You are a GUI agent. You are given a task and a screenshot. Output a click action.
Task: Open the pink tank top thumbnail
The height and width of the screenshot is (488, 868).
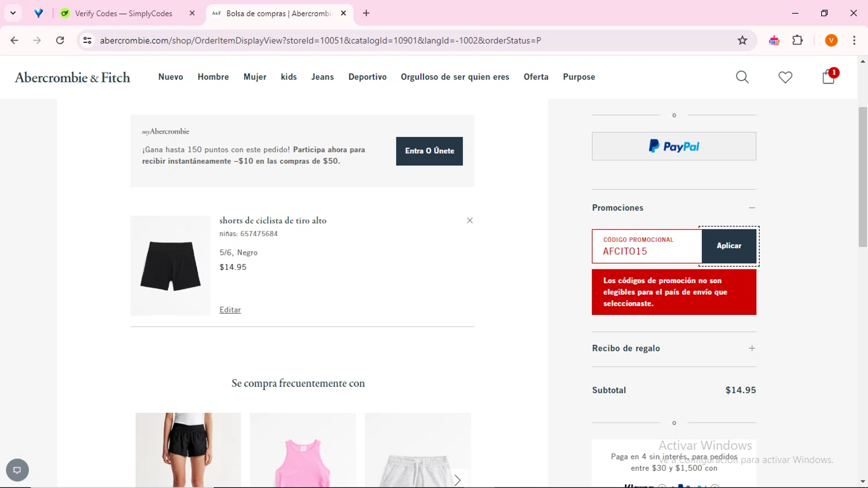[303, 450]
